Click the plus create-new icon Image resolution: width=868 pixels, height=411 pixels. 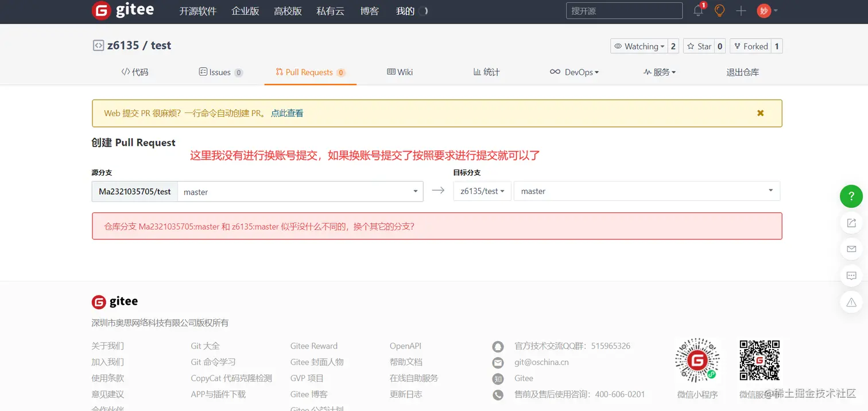(741, 11)
